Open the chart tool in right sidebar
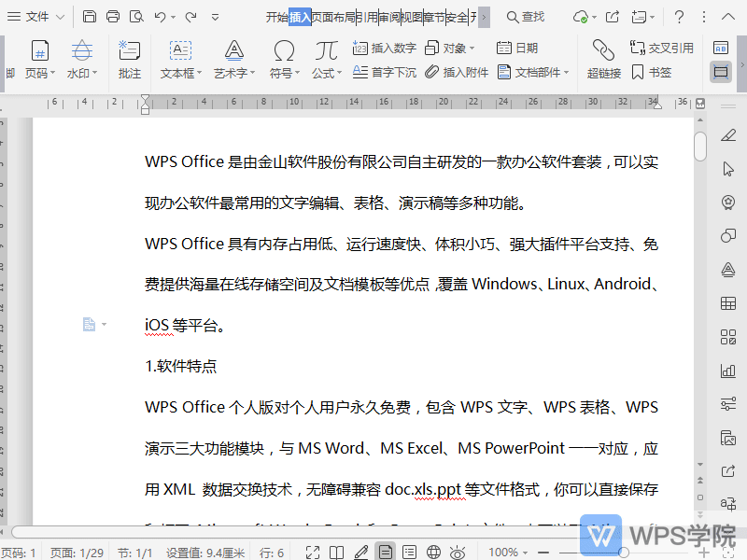Screen dimensions: 747x560 [728, 371]
